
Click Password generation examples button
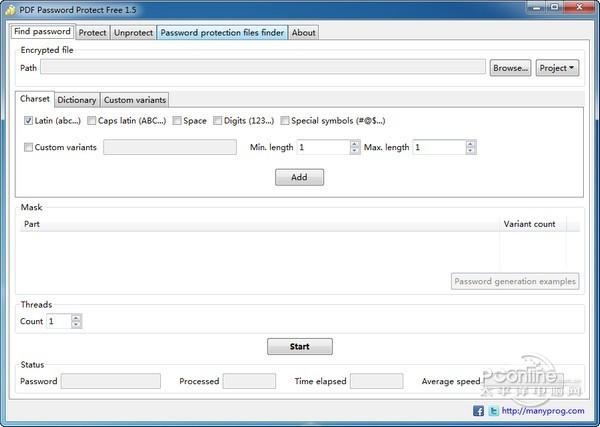coord(515,281)
